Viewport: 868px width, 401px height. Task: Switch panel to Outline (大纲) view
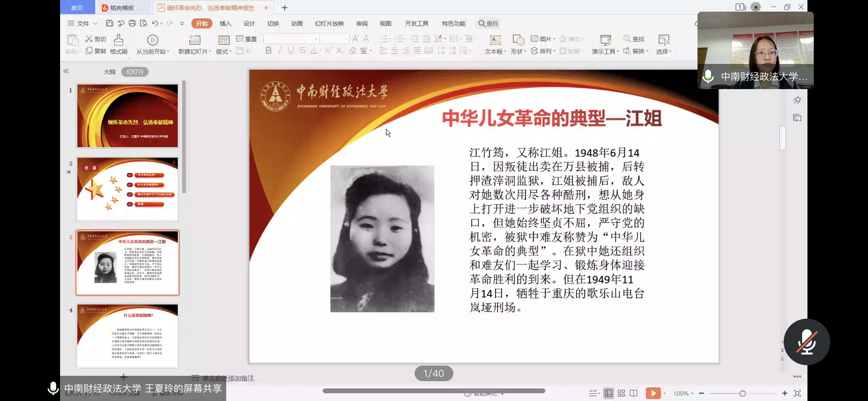point(109,72)
